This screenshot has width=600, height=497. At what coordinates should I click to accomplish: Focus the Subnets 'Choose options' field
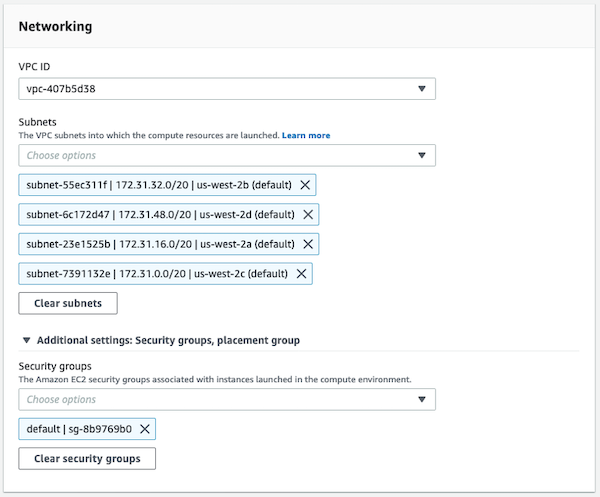pyautogui.click(x=210, y=156)
